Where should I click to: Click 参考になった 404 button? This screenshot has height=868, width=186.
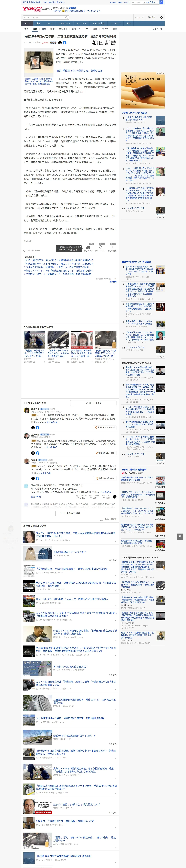105,478
